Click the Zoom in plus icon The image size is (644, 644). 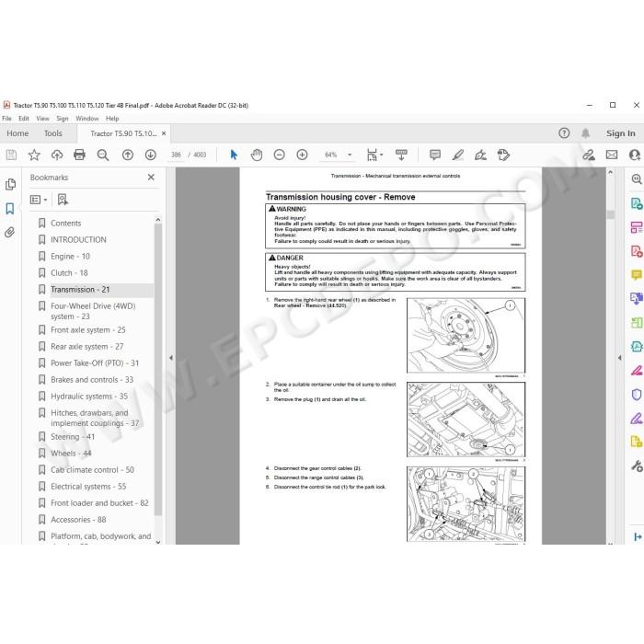[x=303, y=155]
